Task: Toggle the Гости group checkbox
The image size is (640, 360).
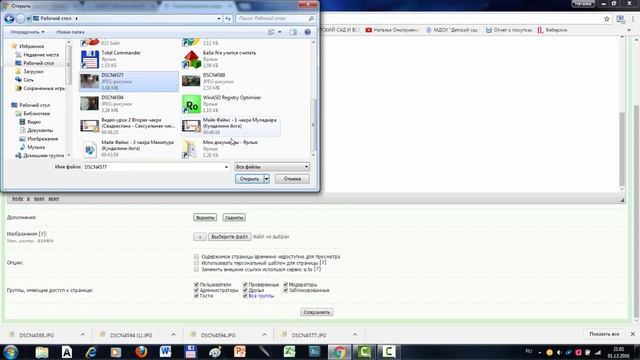Action: (196, 296)
